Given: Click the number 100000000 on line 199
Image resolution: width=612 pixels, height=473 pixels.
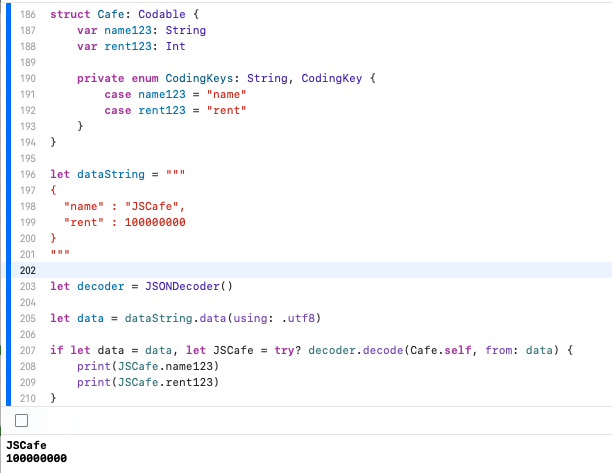Looking at the screenshot, I should click(155, 222).
